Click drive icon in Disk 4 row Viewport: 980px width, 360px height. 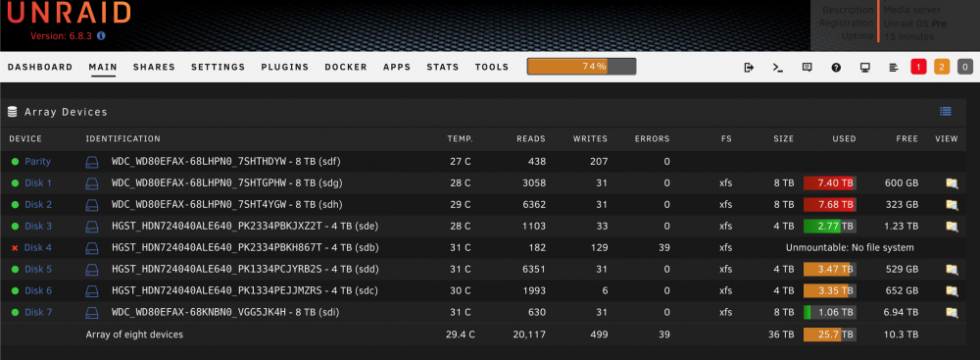pos(92,248)
